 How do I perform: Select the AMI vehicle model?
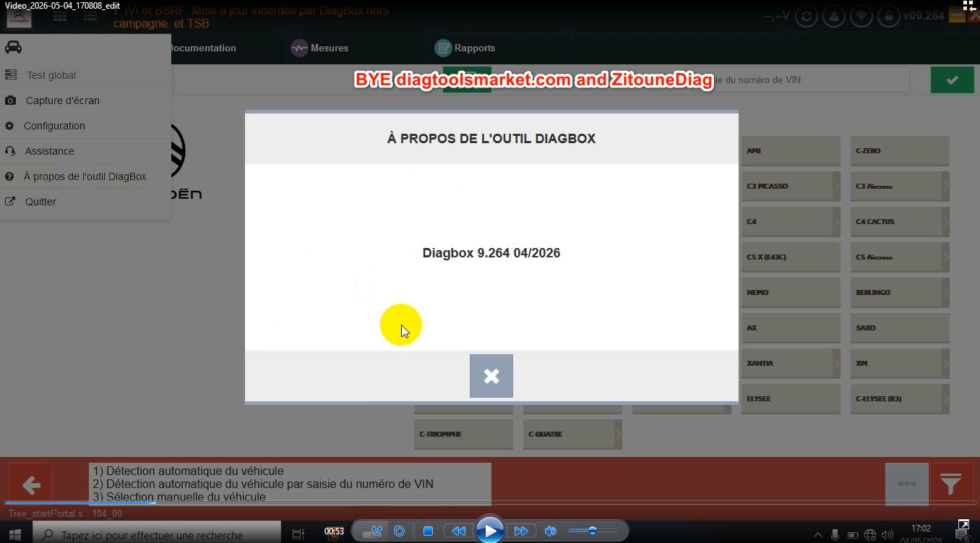[791, 151]
